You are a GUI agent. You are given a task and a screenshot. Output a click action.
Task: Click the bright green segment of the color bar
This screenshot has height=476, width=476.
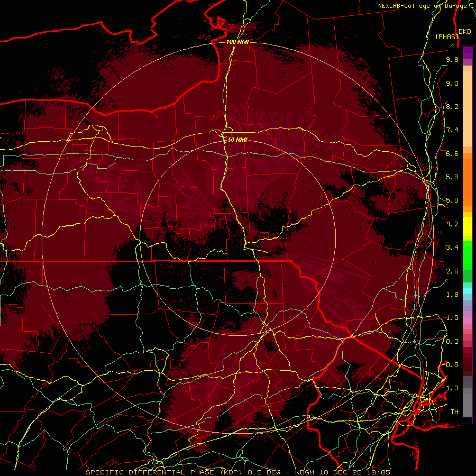[x=467, y=255]
